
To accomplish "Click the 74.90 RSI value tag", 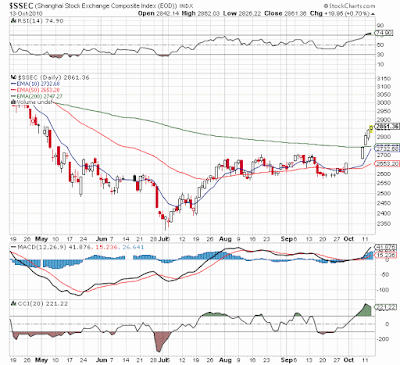I will (x=383, y=33).
